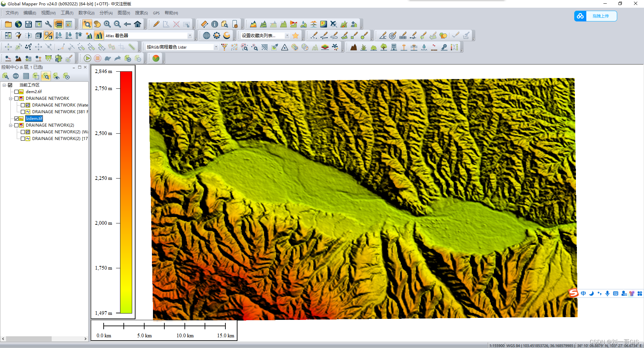Viewport: 644px width, 348px height.
Task: Select the dem2.tif layer name
Action: 34,92
